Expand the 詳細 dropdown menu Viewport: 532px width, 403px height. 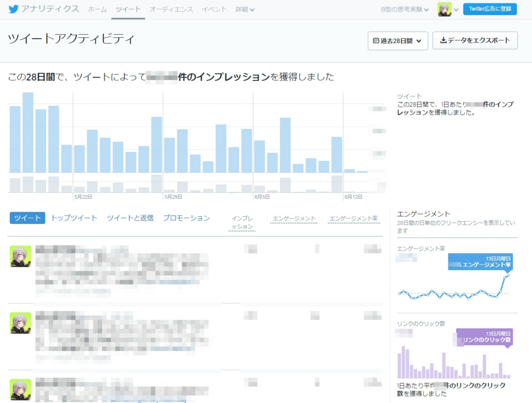(245, 9)
